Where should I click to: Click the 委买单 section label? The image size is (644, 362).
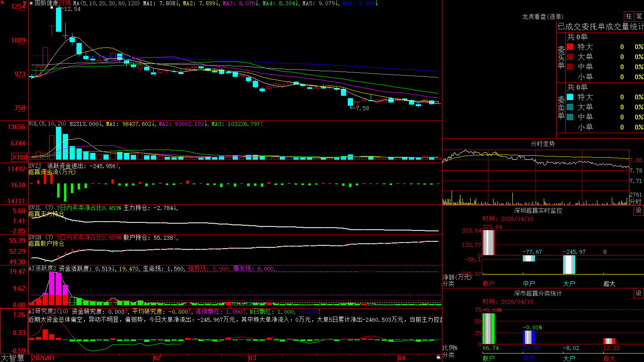coord(561,57)
